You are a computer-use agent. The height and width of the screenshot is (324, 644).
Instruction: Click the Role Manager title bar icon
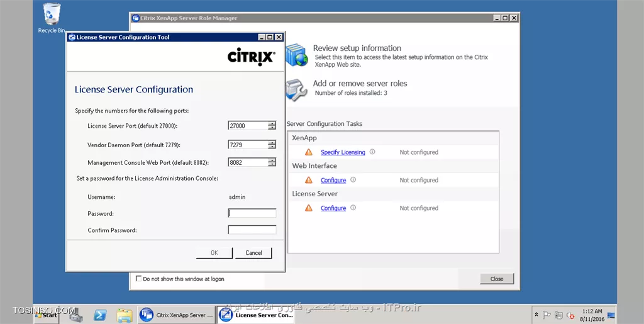click(136, 18)
